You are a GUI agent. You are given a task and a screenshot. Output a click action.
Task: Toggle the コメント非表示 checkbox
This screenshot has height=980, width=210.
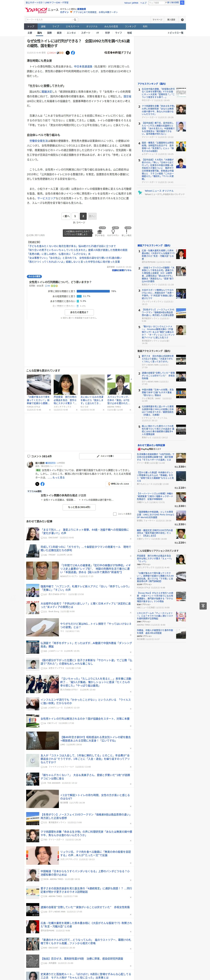tap(115, 514)
